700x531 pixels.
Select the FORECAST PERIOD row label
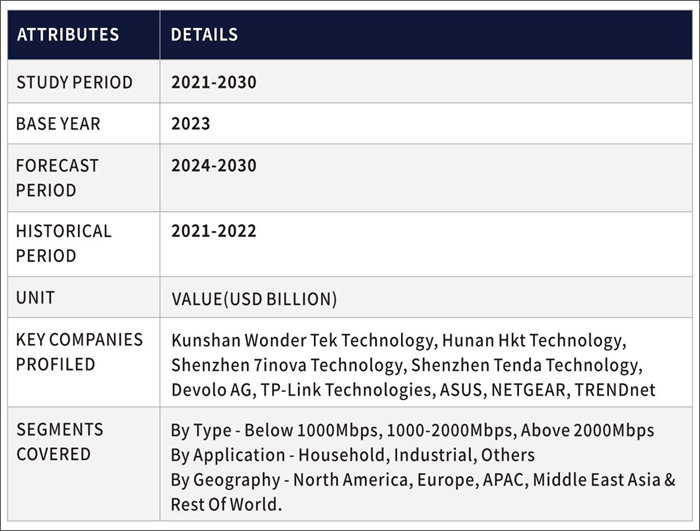point(57,177)
